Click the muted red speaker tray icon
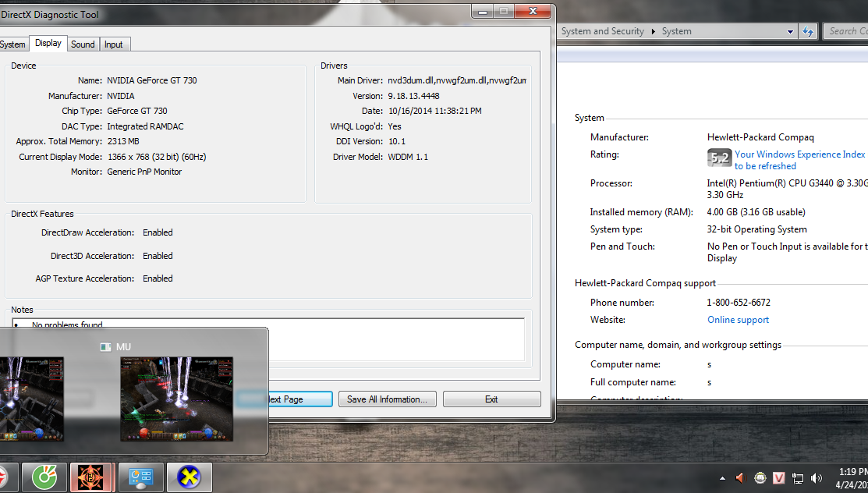This screenshot has height=493, width=868. (741, 478)
